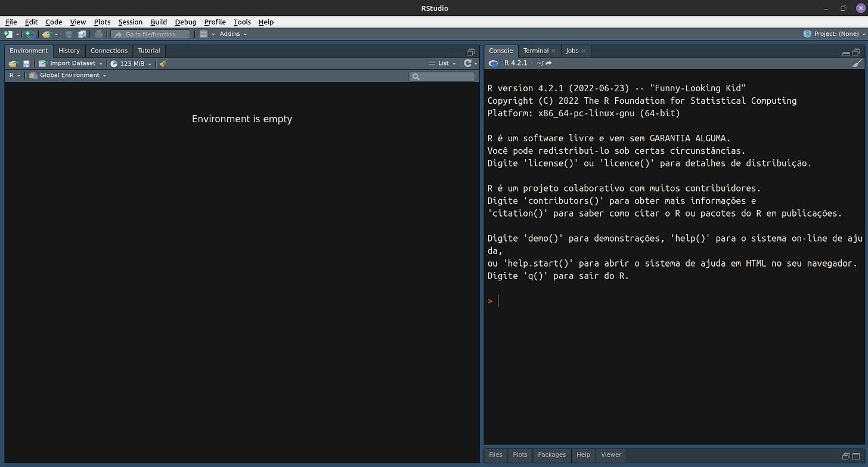Maximize the collapsed Files pane
Image resolution: width=868 pixels, height=467 pixels.
pyautogui.click(x=856, y=456)
